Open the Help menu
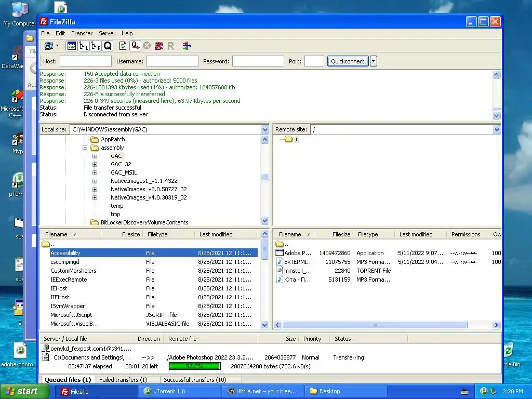532x399 pixels. pyautogui.click(x=127, y=33)
